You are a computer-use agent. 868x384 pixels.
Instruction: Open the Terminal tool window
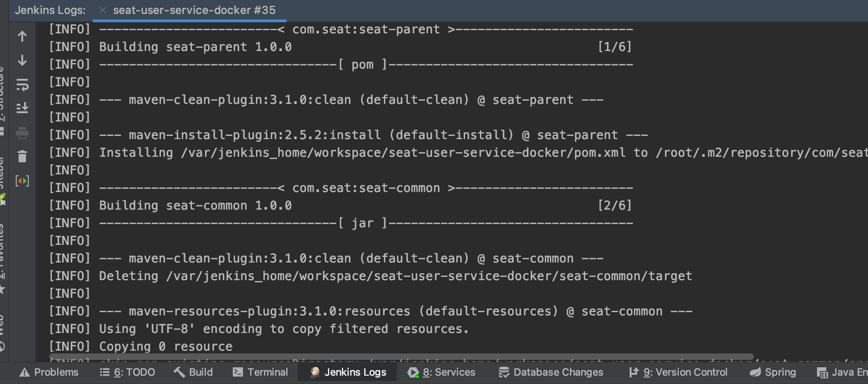(x=261, y=372)
